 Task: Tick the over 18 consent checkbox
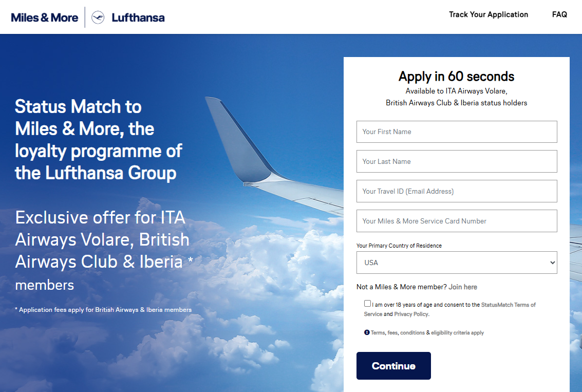tap(367, 304)
